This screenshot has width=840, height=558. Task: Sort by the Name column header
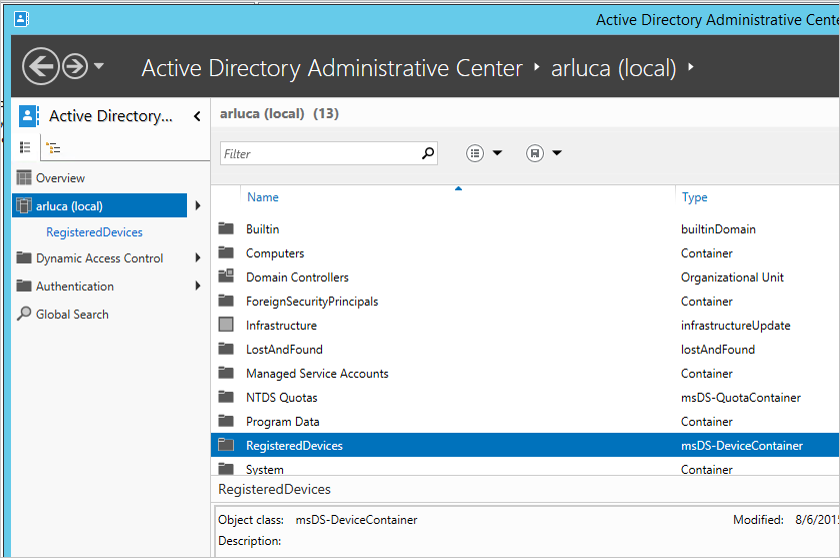pyautogui.click(x=263, y=197)
